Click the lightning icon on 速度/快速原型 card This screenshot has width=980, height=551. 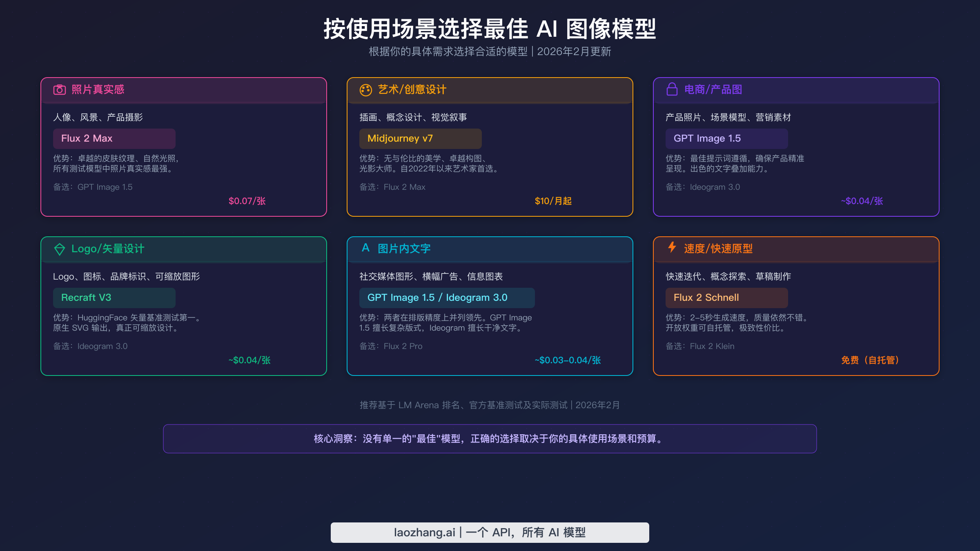[671, 249]
